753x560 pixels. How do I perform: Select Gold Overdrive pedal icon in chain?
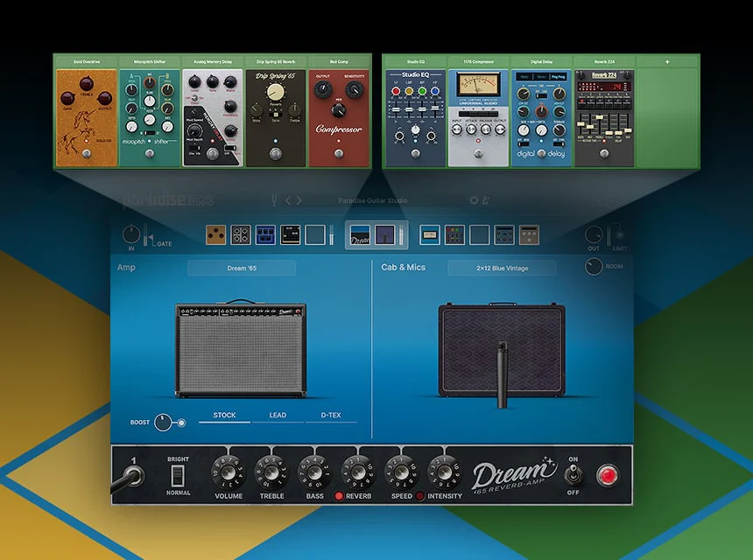click(215, 234)
